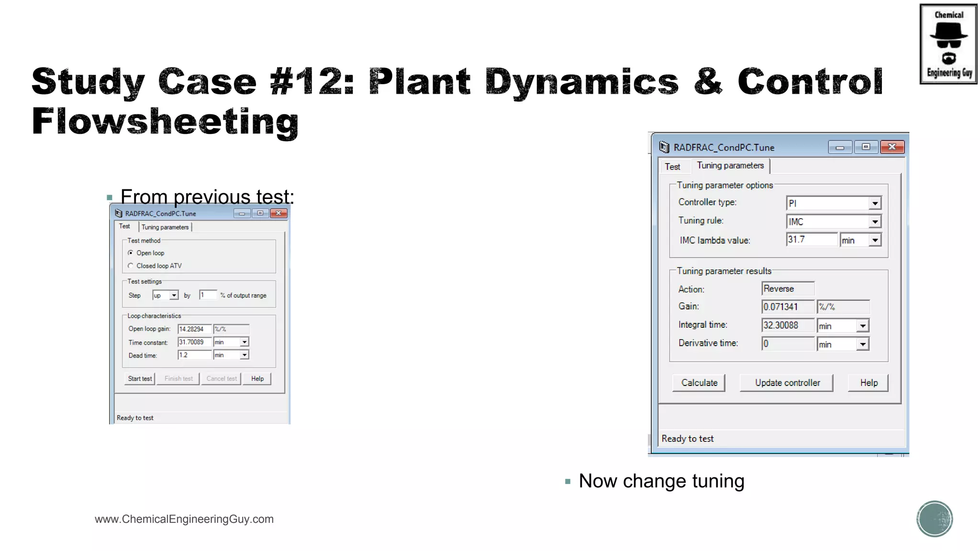Open Tuning parameters tab in the small Tune window
Viewport: 980px width, 551px height.
[165, 227]
